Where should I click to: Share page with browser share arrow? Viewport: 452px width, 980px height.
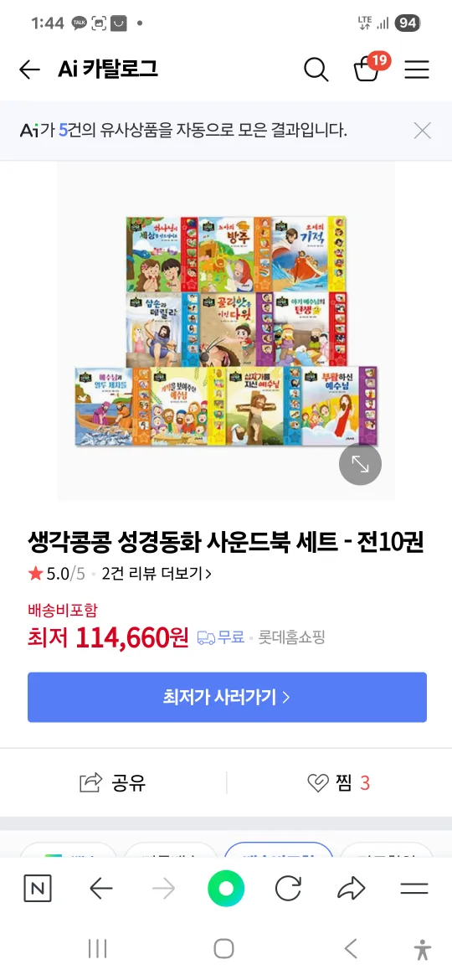(x=351, y=888)
